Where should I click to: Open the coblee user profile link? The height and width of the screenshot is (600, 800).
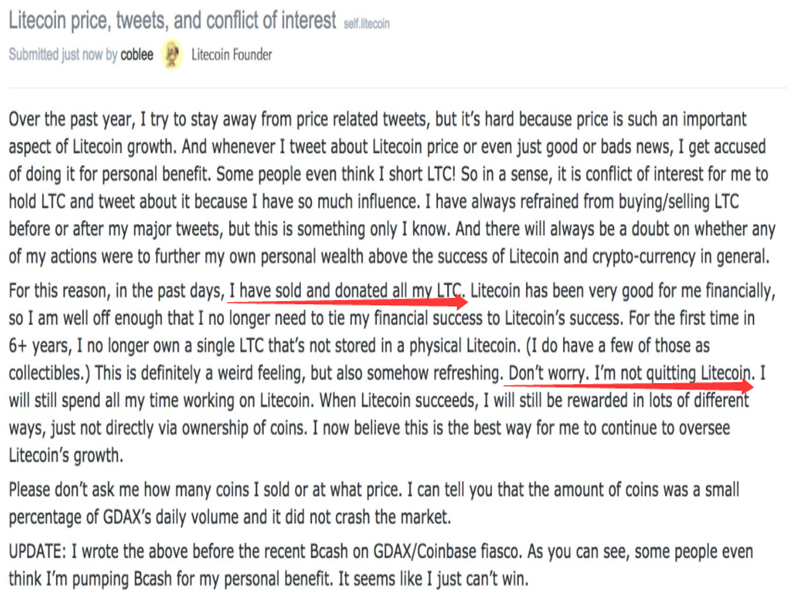click(x=137, y=55)
